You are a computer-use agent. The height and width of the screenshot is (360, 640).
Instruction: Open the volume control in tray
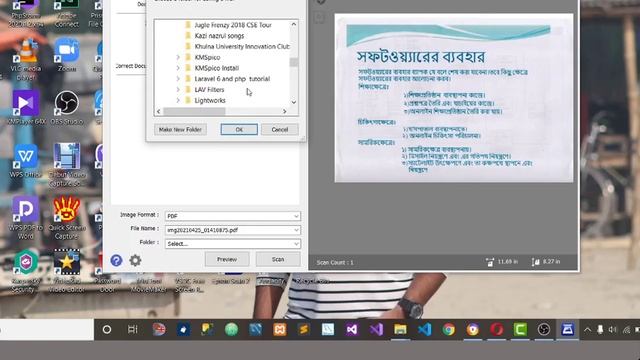pyautogui.click(x=613, y=329)
